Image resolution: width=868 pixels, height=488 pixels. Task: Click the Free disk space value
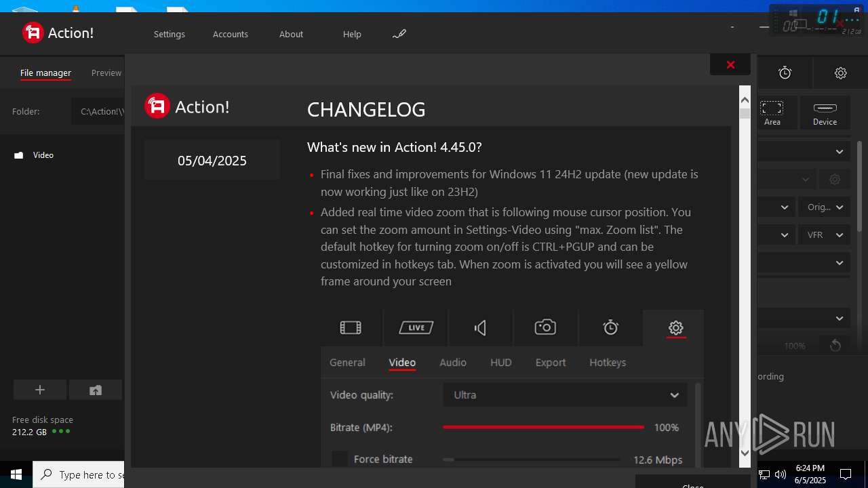(29, 432)
